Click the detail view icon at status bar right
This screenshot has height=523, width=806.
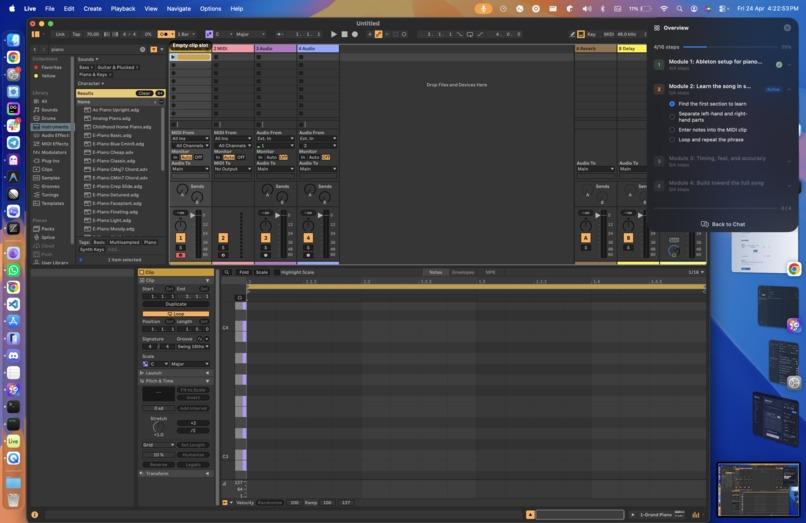pos(695,515)
